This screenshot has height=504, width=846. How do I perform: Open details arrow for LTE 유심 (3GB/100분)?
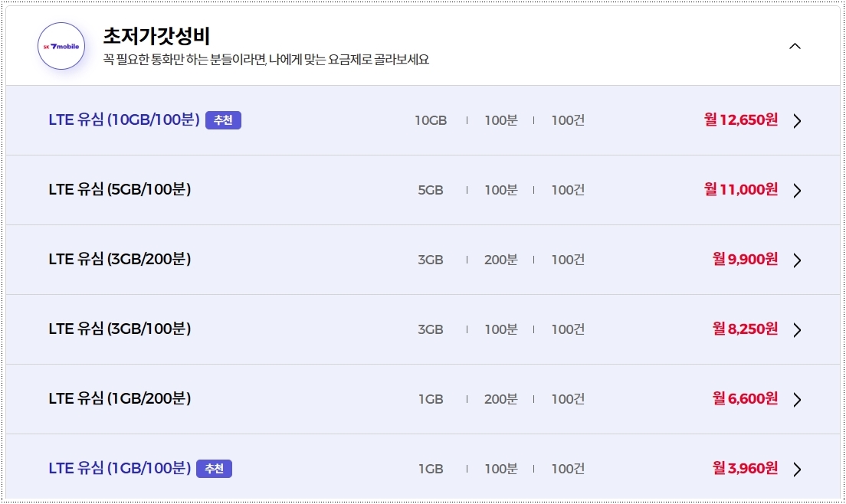coord(797,329)
